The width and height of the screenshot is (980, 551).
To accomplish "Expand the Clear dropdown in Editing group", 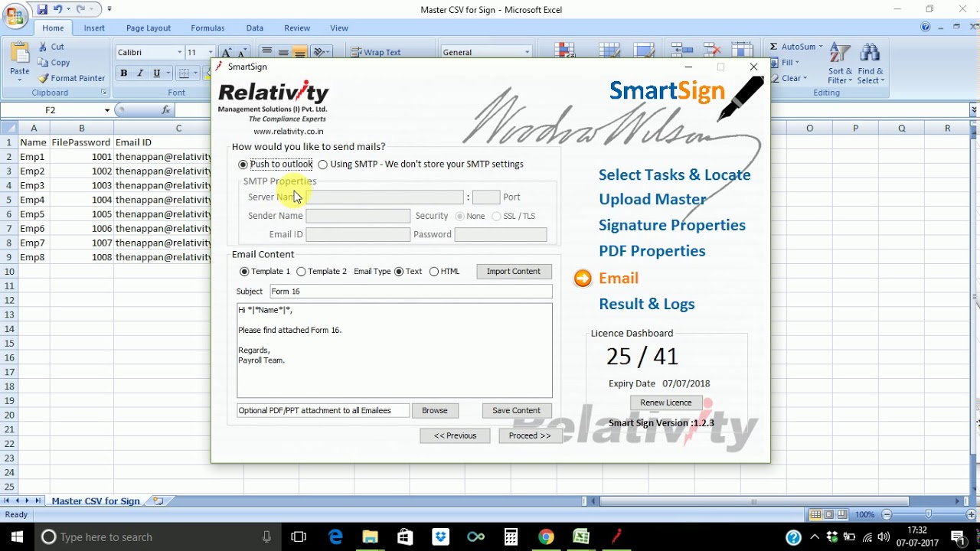I will tap(805, 78).
